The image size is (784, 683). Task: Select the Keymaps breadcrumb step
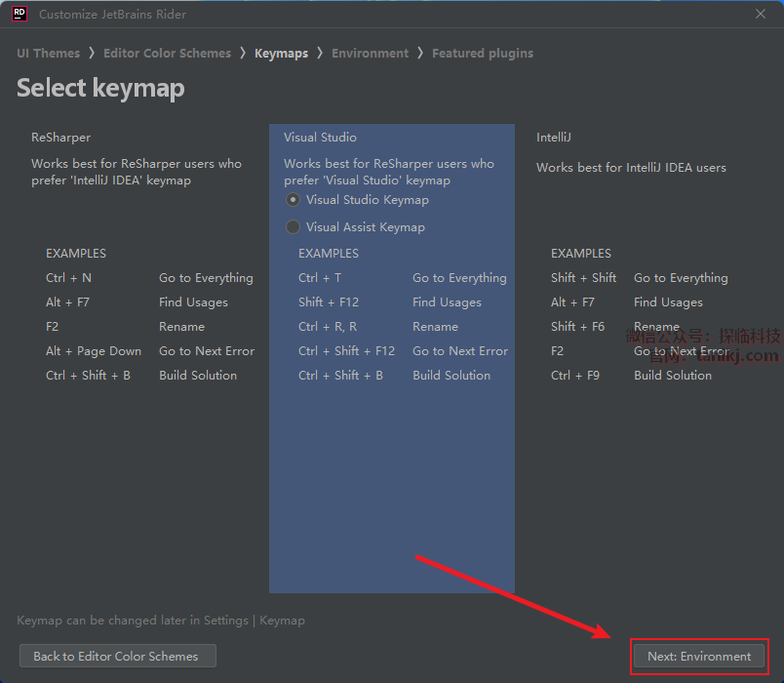coord(281,53)
